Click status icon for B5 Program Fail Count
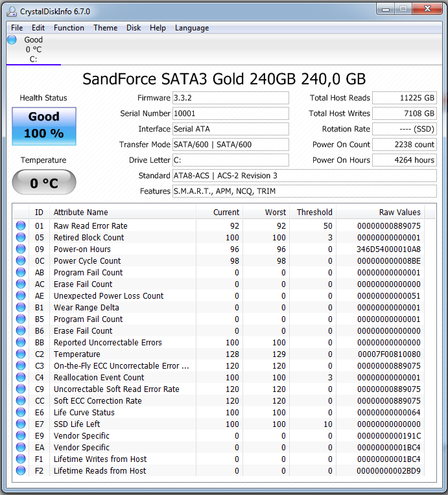The width and height of the screenshot is (448, 495). pyautogui.click(x=21, y=319)
